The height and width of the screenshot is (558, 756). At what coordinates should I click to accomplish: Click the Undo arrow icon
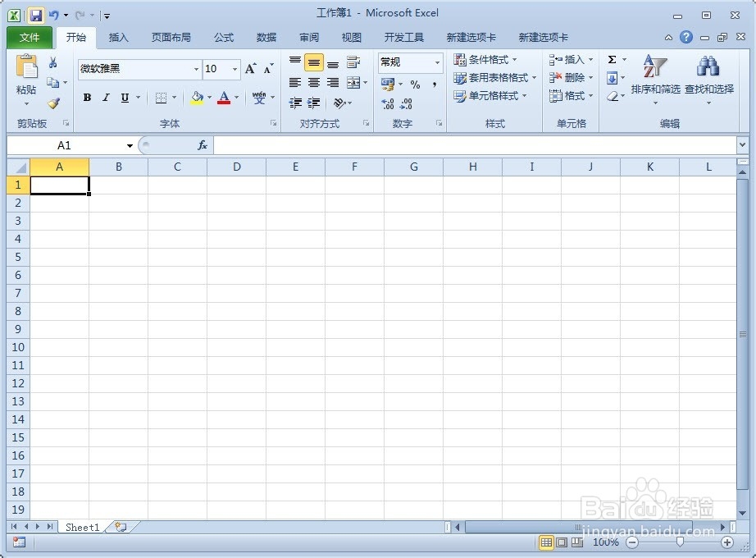[x=54, y=16]
